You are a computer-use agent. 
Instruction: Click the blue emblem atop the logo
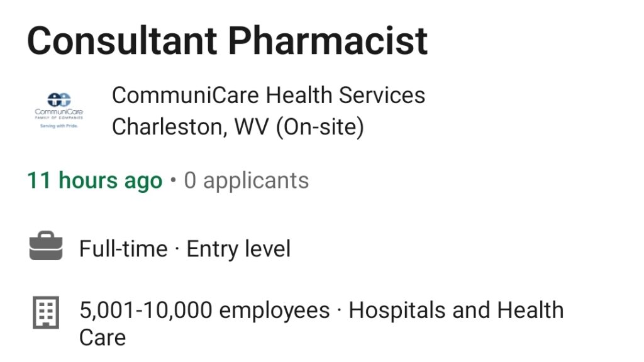[58, 99]
